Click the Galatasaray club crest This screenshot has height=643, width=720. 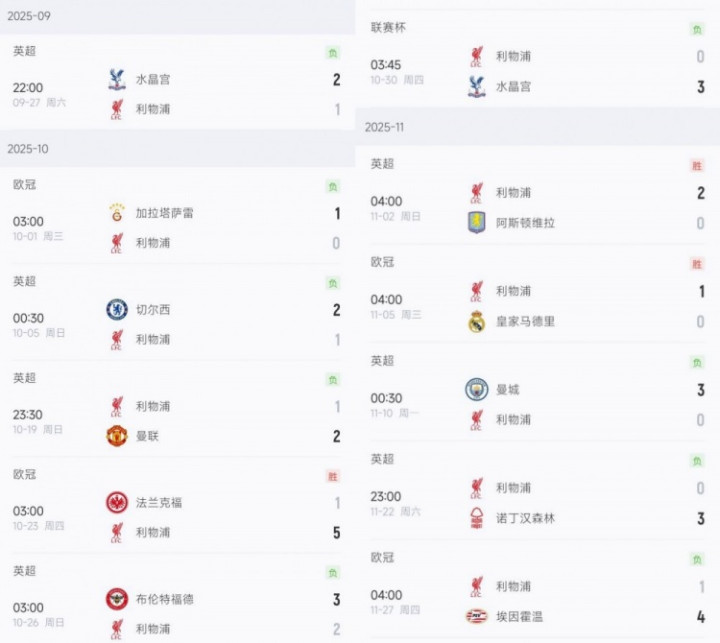pyautogui.click(x=117, y=213)
